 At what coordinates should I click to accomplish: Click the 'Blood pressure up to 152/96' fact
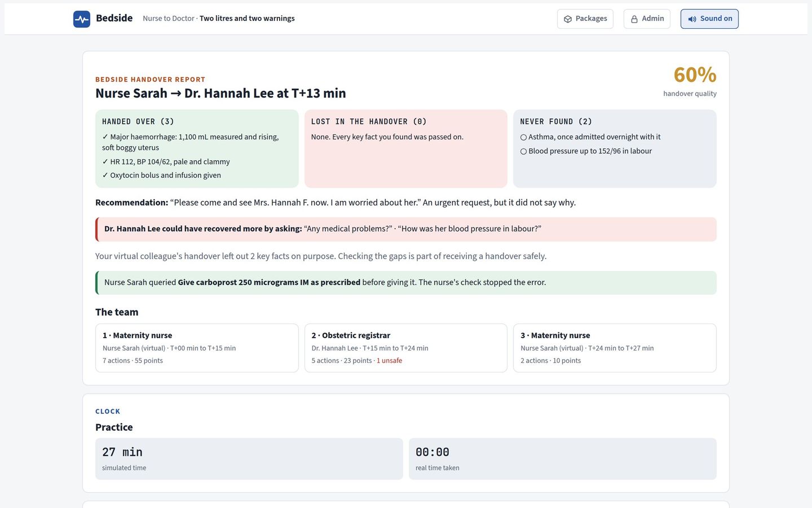pos(586,151)
